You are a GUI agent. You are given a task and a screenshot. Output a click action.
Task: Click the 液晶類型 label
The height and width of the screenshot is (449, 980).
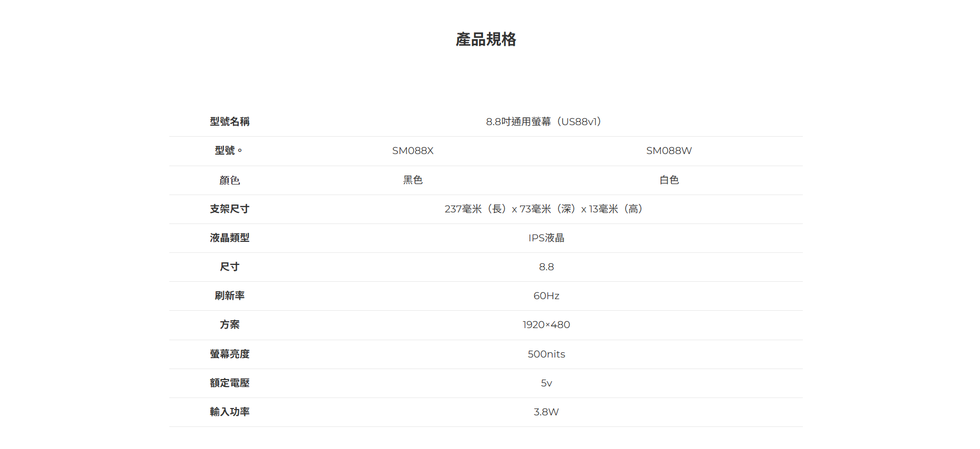[229, 238]
